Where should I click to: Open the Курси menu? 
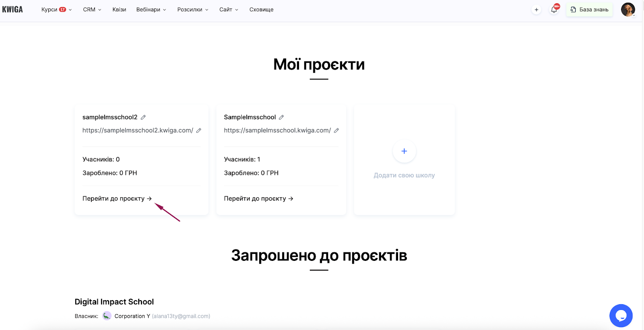56,10
